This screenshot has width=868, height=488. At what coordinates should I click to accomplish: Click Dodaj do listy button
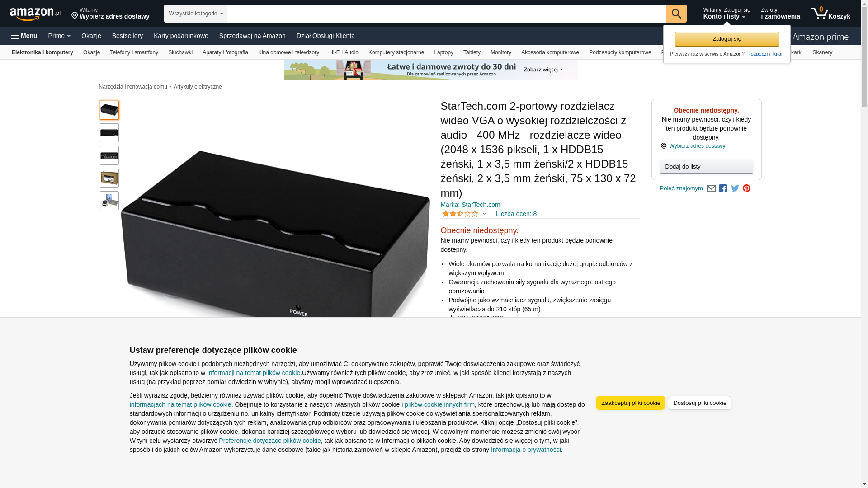click(x=706, y=167)
